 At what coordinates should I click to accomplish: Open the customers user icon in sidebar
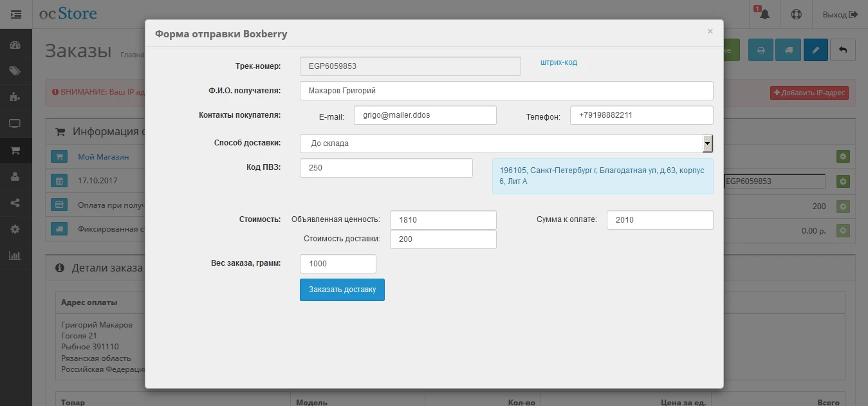point(15,176)
